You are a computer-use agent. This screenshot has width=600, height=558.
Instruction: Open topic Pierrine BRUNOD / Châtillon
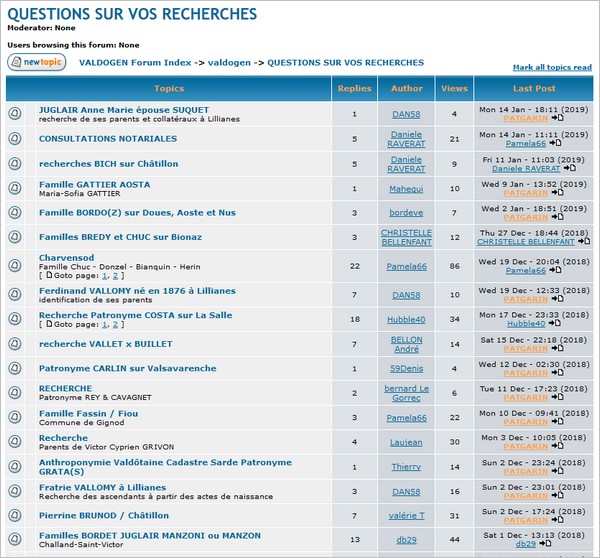pyautogui.click(x=104, y=516)
